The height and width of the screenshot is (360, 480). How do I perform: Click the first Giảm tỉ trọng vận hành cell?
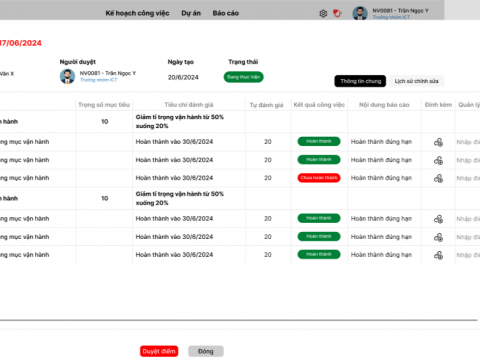click(x=180, y=121)
